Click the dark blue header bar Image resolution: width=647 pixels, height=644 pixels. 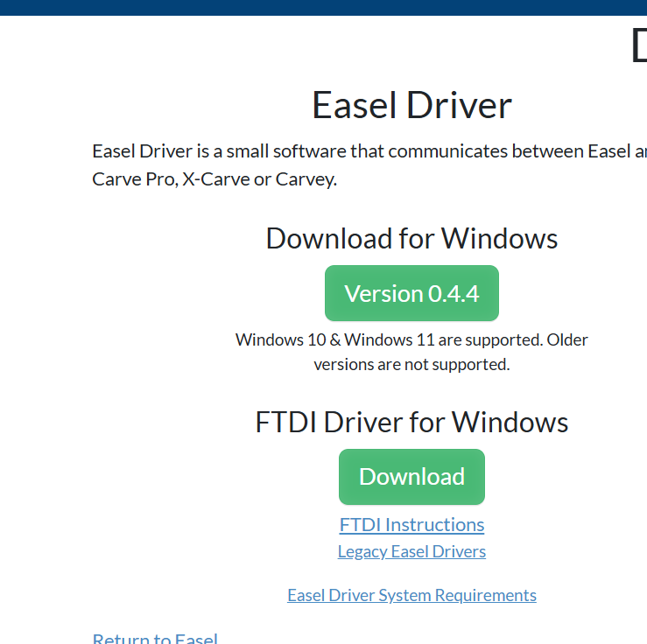point(324,7)
